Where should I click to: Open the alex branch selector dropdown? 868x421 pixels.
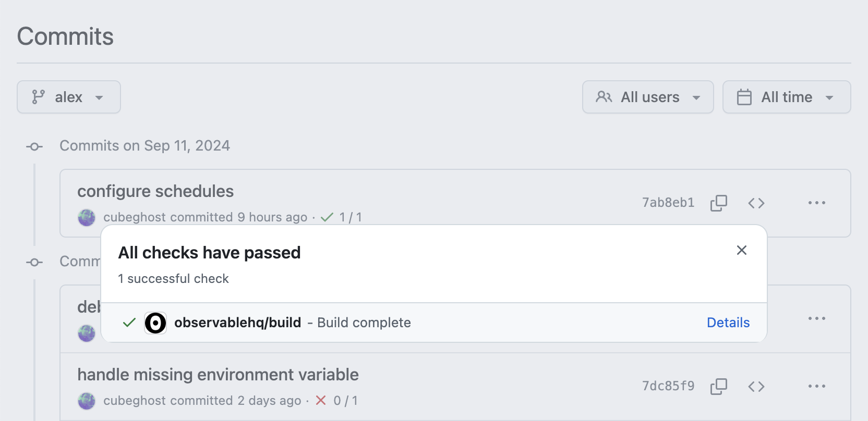[68, 97]
